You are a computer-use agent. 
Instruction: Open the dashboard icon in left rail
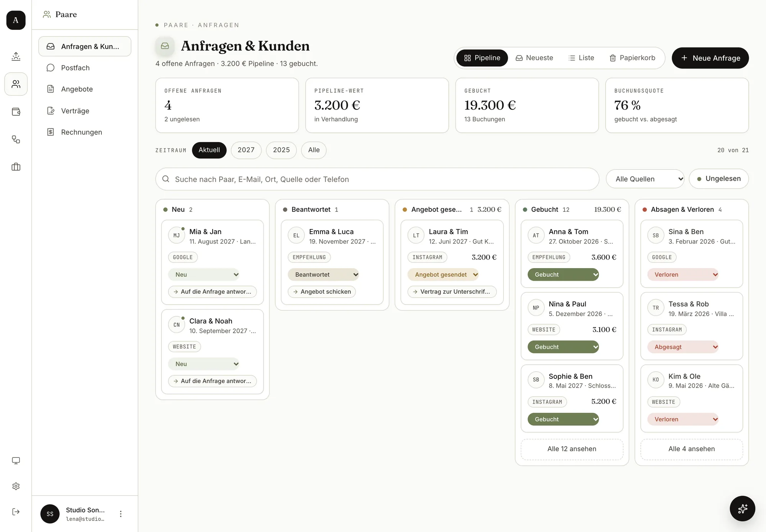[16, 56]
